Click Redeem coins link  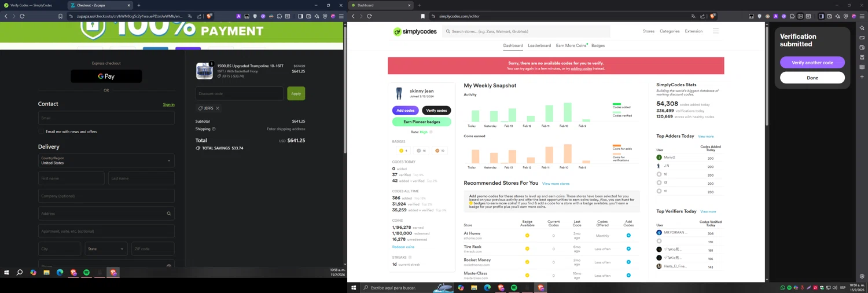[x=403, y=247]
